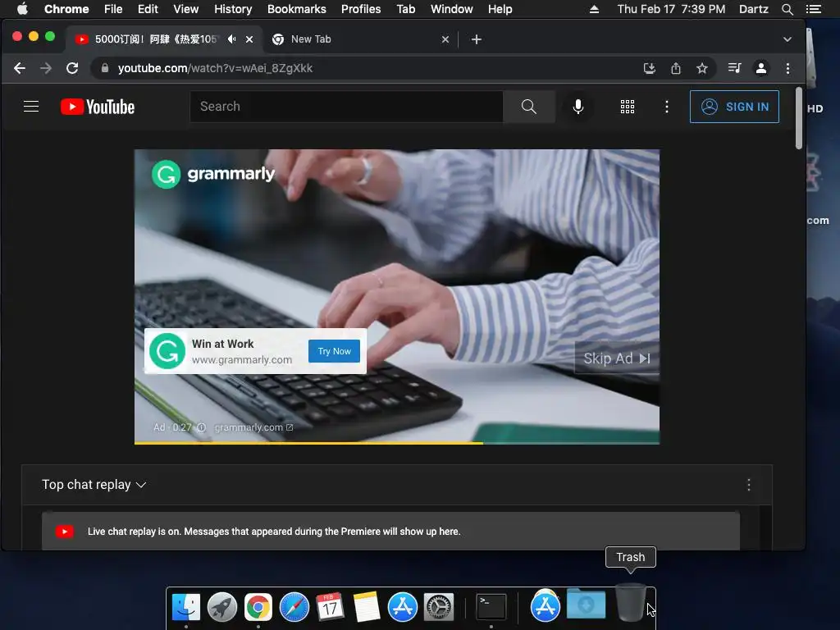Click the eject icon in menu bar

pos(594,9)
